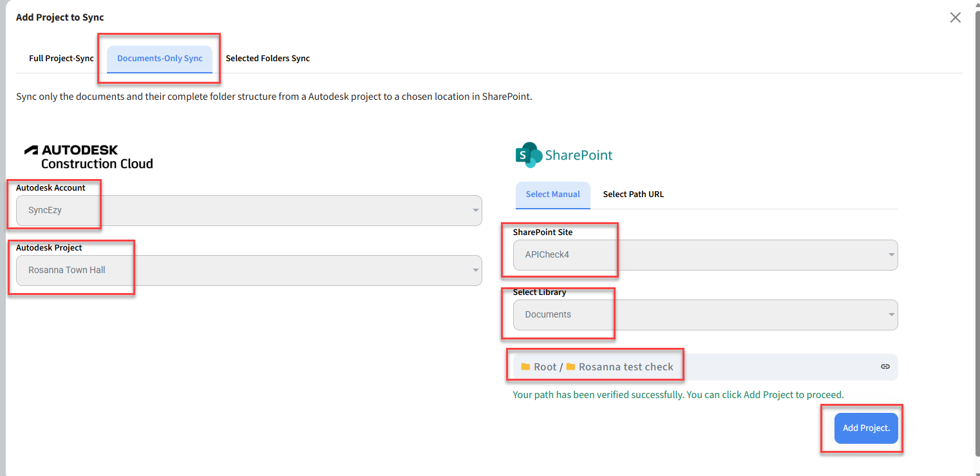Image resolution: width=980 pixels, height=476 pixels.
Task: Expand the Autodesk Project dropdown
Action: [249, 271]
